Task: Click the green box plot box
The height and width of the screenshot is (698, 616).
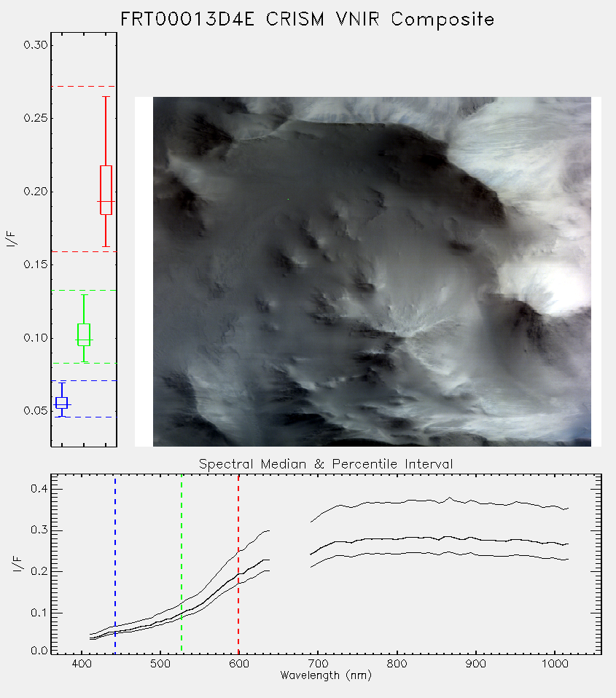Action: coord(84,334)
